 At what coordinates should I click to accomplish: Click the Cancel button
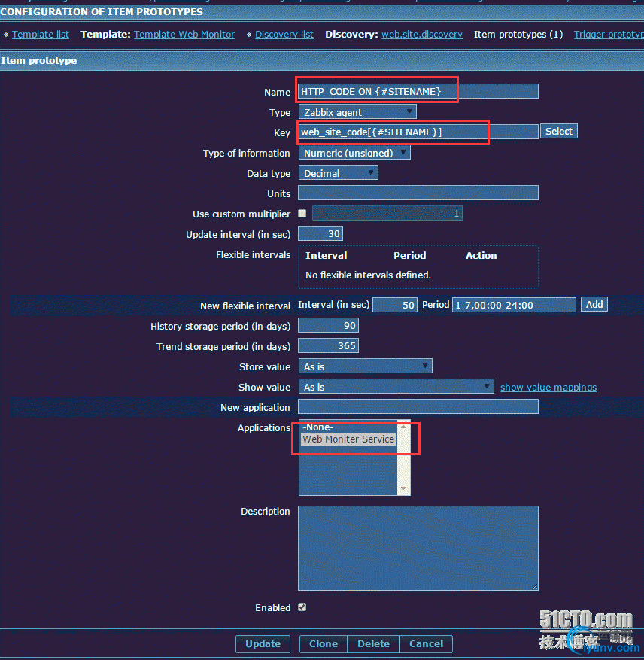426,644
